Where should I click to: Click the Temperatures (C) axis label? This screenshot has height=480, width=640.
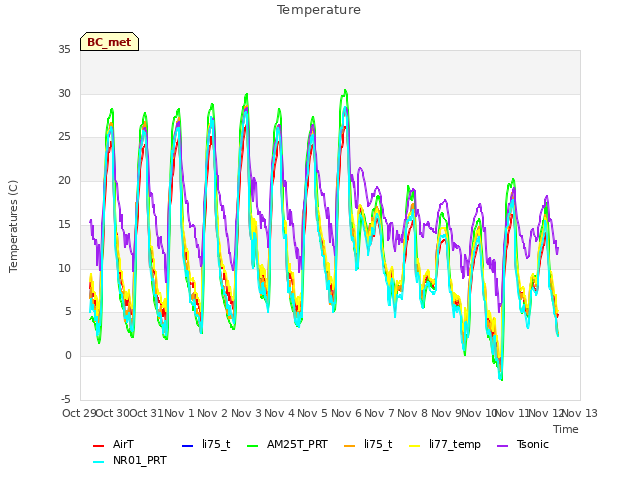pyautogui.click(x=13, y=227)
